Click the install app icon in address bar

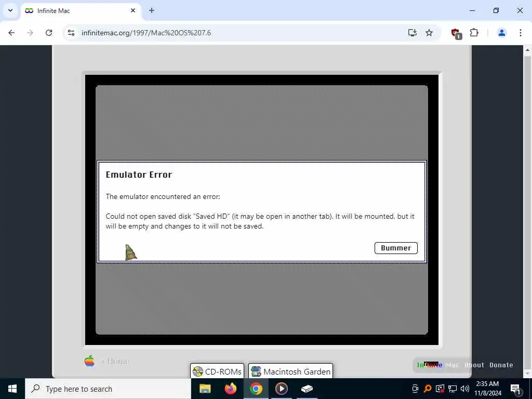412,33
